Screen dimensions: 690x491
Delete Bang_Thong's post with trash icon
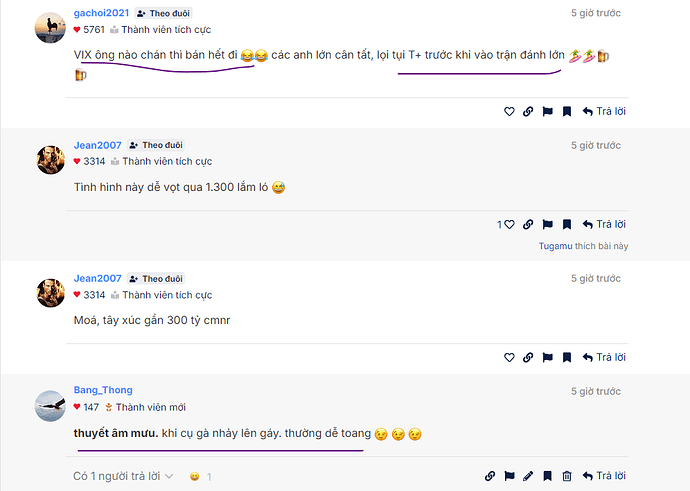pyautogui.click(x=567, y=476)
